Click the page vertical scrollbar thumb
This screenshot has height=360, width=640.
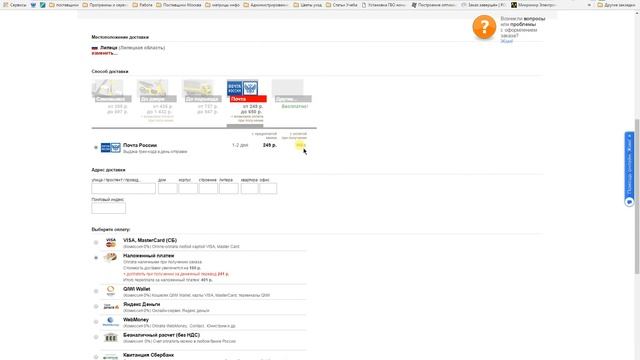(637, 196)
